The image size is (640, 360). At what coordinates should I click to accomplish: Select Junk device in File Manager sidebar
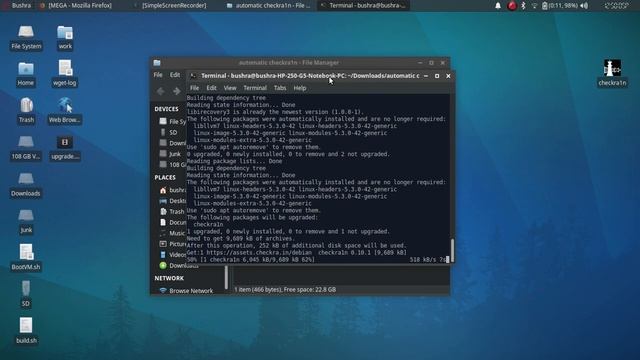point(169,154)
